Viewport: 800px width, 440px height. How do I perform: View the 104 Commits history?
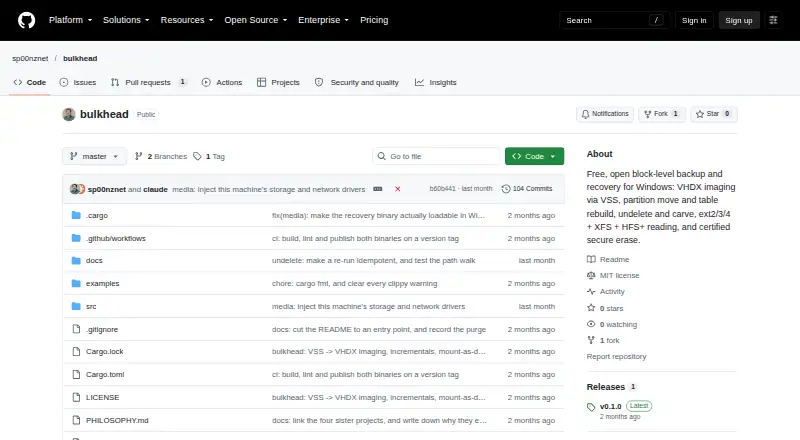(527, 189)
